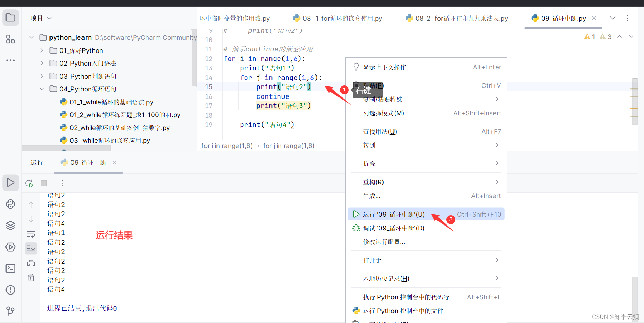Click the weak warning count showing 3

pos(606,37)
